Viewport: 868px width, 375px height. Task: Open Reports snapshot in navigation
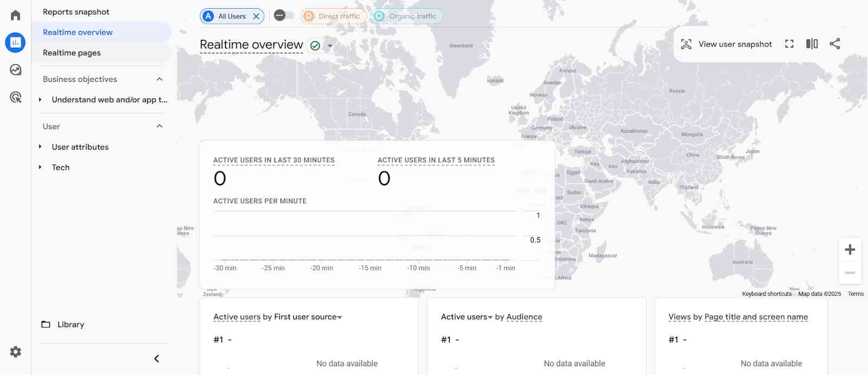tap(76, 12)
